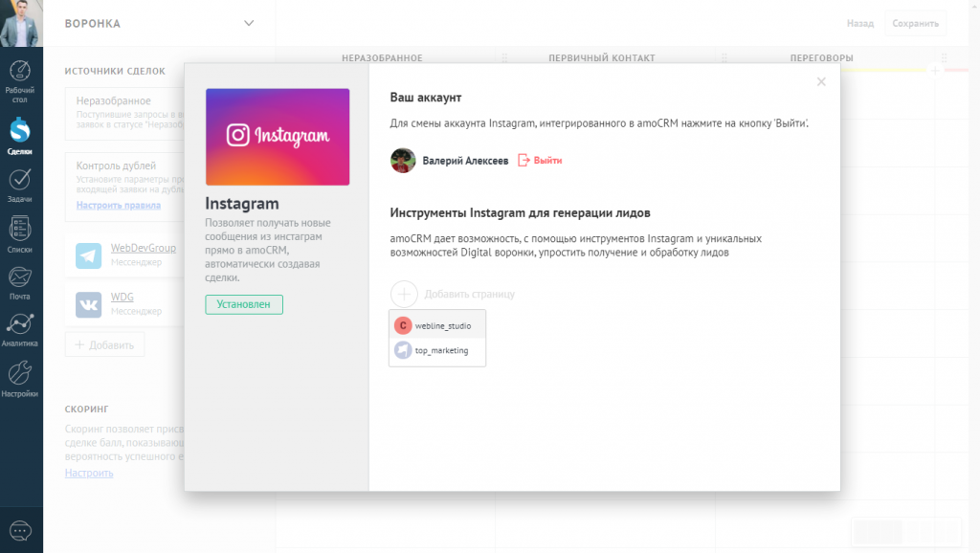Click the plus circle to add page
980x553 pixels.
(x=404, y=294)
